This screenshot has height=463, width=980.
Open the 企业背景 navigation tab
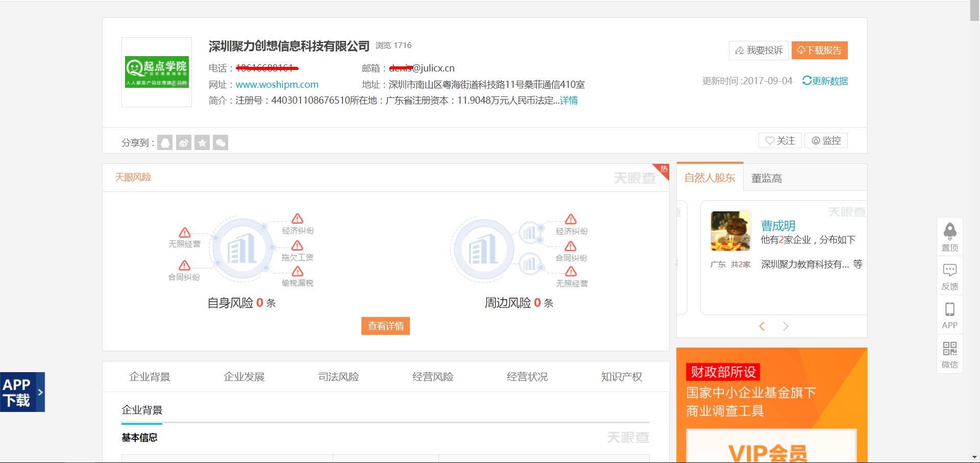click(150, 377)
